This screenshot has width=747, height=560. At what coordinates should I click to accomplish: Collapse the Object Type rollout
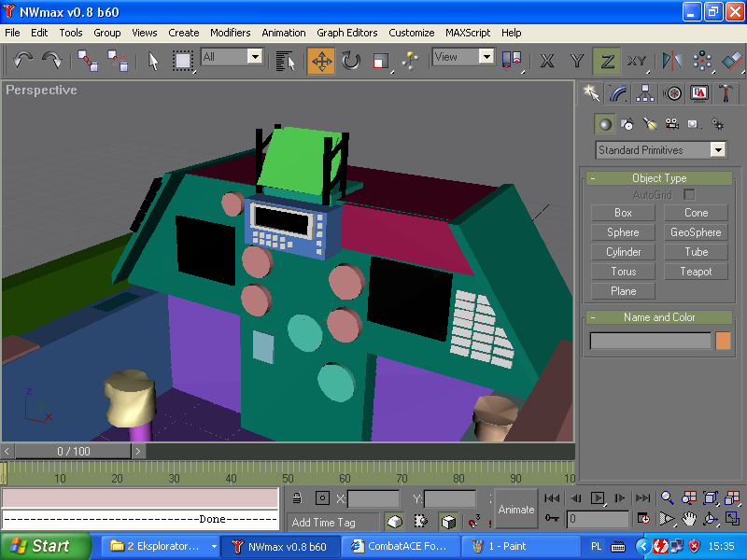point(659,178)
